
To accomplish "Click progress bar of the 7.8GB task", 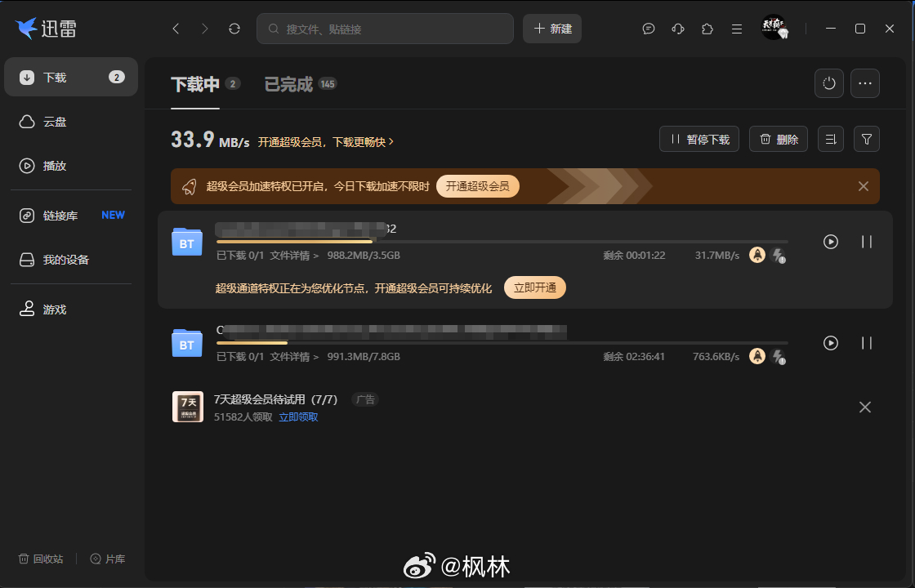I will pyautogui.click(x=502, y=343).
